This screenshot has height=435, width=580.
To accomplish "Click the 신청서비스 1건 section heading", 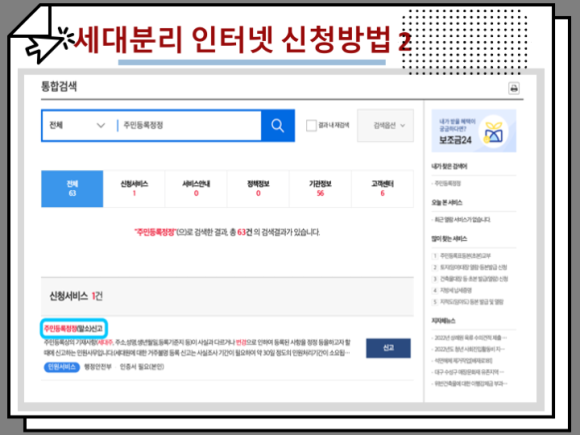I will (x=76, y=296).
